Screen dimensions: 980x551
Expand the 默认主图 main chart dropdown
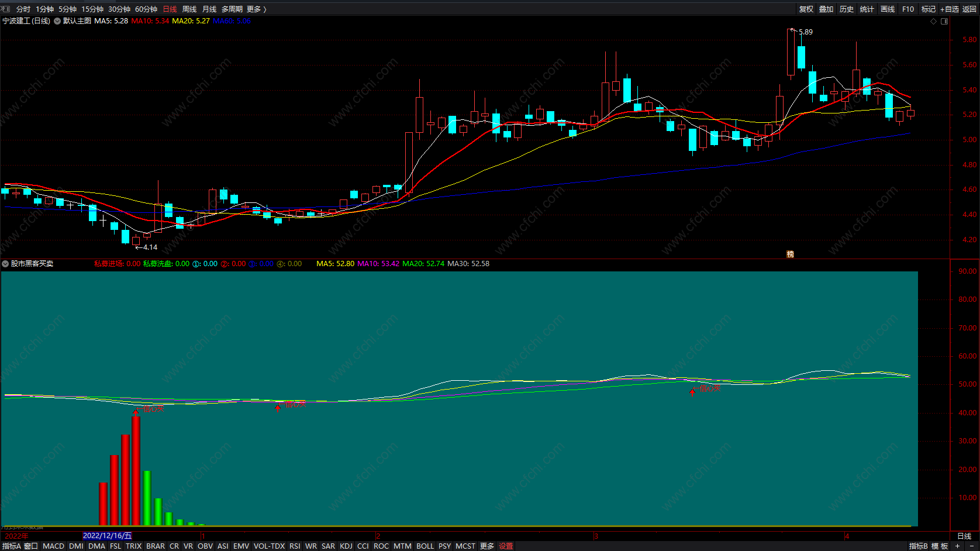pyautogui.click(x=57, y=21)
